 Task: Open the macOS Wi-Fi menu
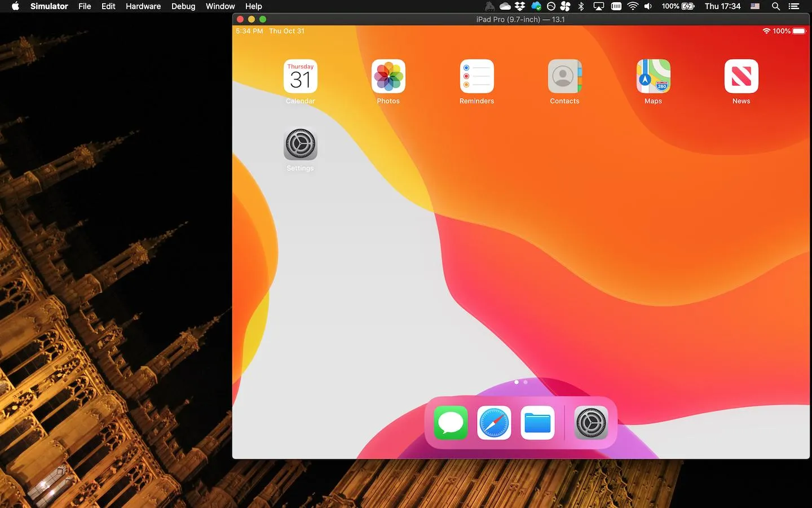(x=633, y=6)
